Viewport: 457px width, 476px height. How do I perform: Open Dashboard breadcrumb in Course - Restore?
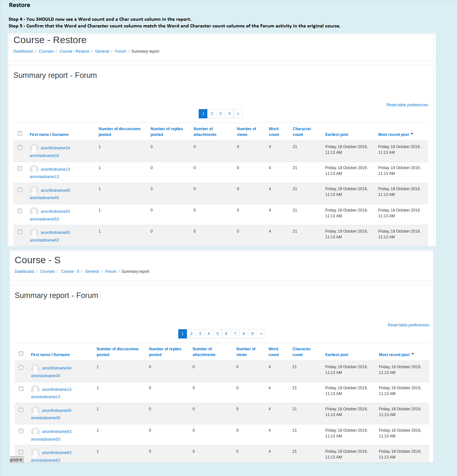coord(23,51)
